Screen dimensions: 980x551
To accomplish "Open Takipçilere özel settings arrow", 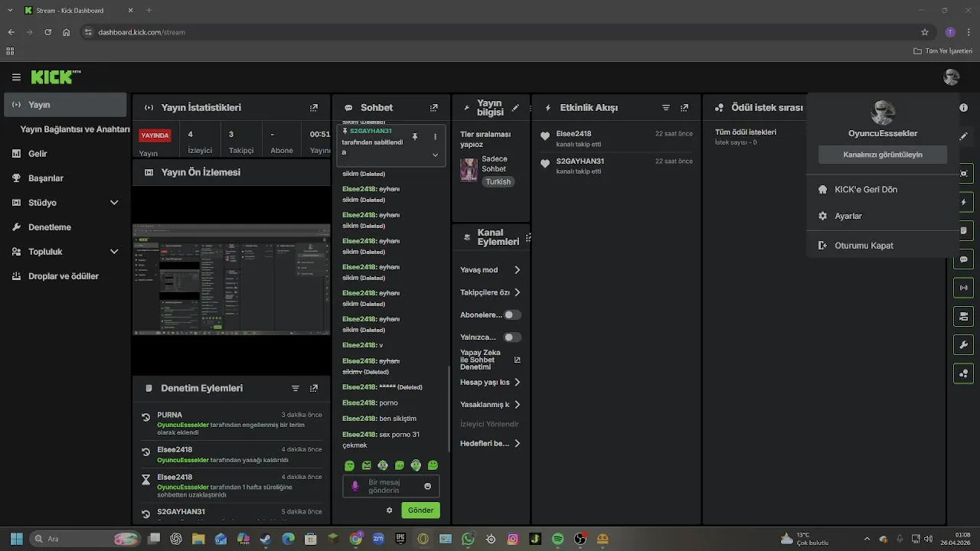I will coord(518,292).
